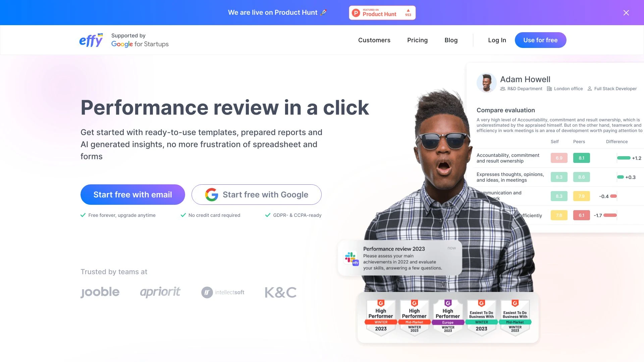This screenshot has height=362, width=644.
Task: Click the Google for Startups supported badge
Action: point(140,40)
